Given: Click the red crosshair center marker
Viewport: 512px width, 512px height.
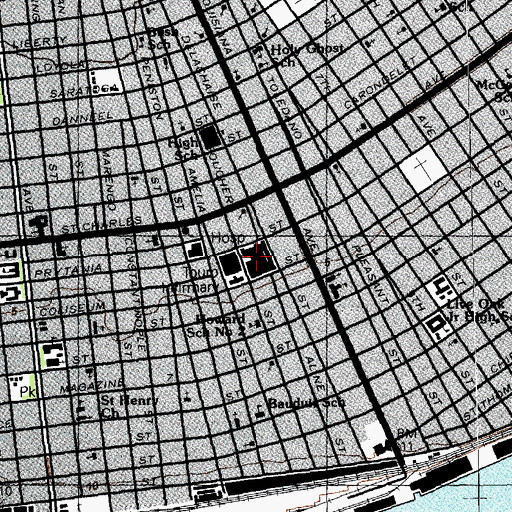Looking at the screenshot, I should tap(256, 256).
